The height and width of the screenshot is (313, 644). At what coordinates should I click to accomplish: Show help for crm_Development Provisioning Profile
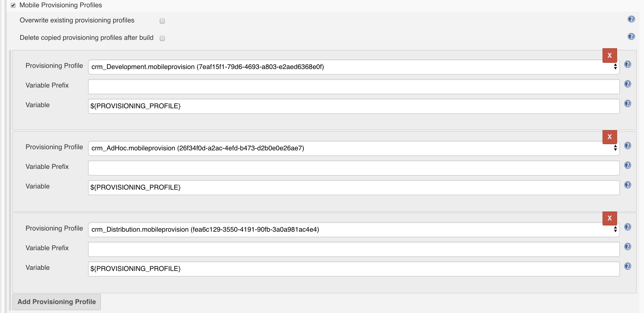[x=628, y=64]
